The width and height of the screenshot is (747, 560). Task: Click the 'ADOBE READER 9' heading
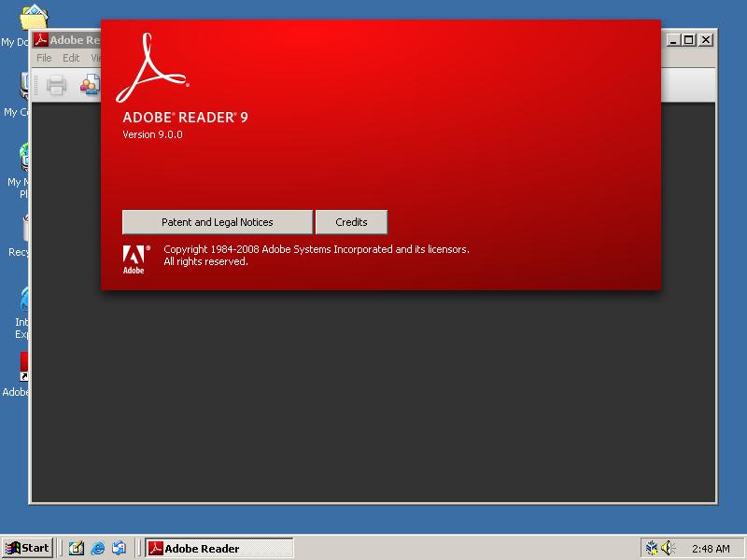tap(185, 118)
